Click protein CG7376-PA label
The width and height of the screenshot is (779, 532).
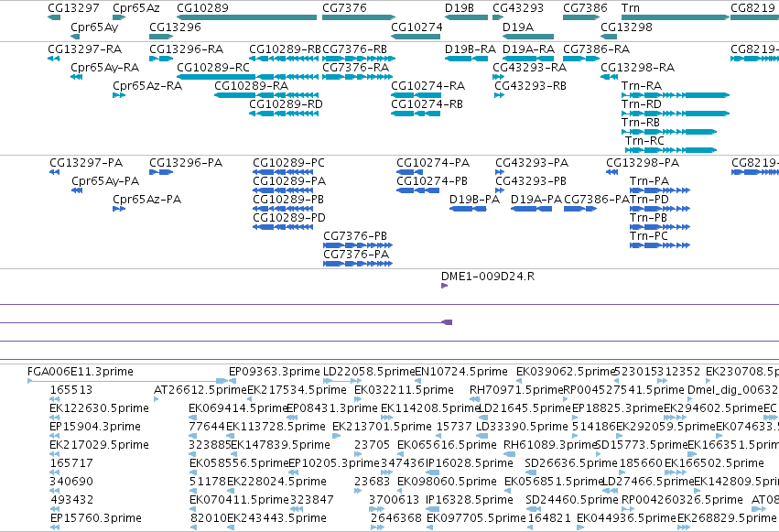(356, 255)
